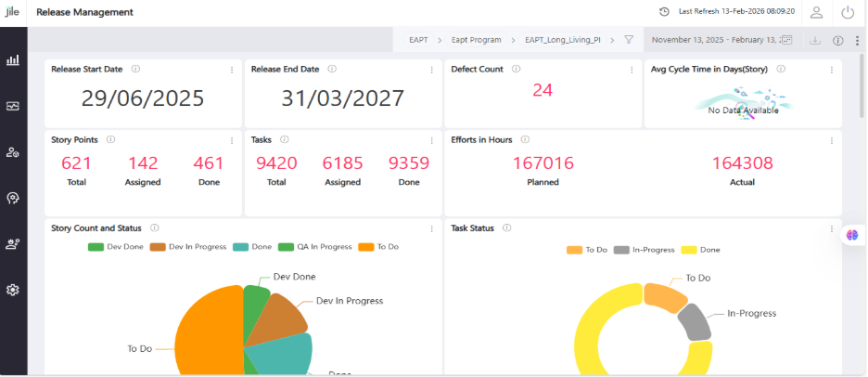Toggle Done legend in Story Count chart
This screenshot has height=377, width=868.
coord(252,247)
